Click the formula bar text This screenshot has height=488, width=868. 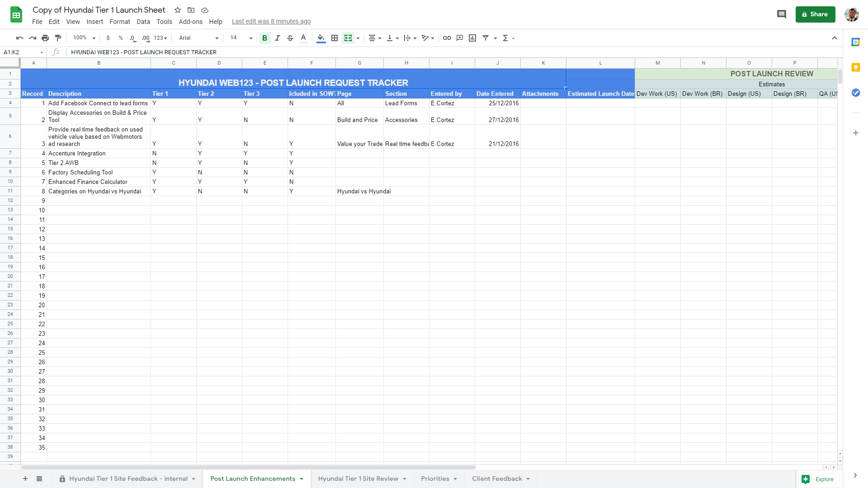pyautogui.click(x=144, y=52)
